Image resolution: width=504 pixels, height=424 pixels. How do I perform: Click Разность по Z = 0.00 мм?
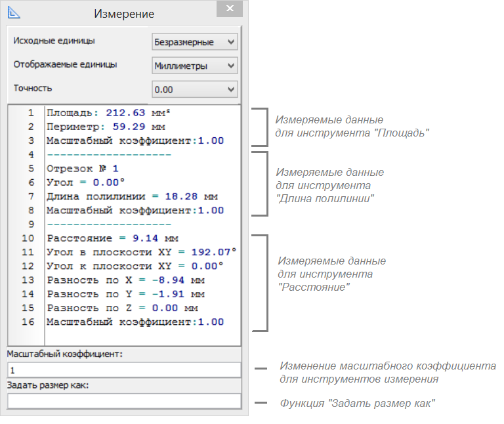tap(123, 308)
